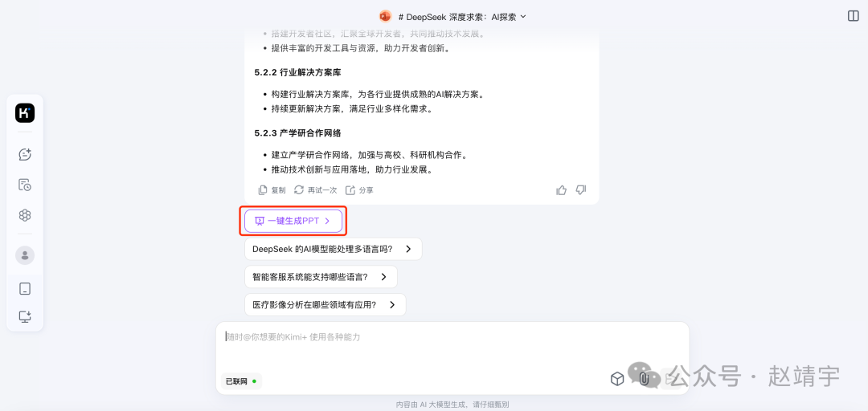Open the Kimi+ apps icon
868x411 pixels.
click(25, 215)
